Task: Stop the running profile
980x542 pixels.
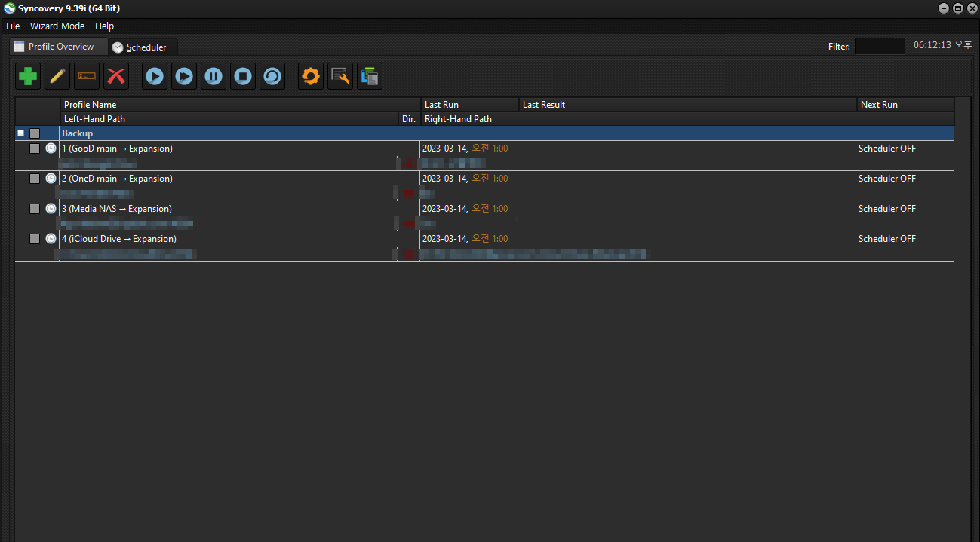Action: 243,76
